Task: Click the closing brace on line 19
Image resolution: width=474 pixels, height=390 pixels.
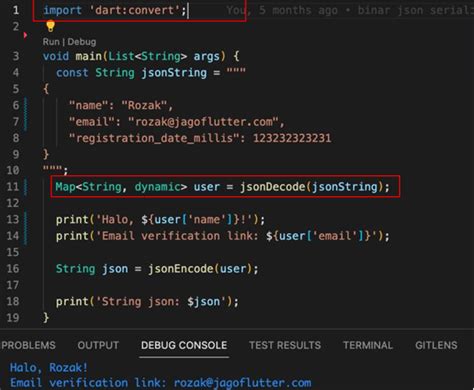Action: tap(46, 317)
